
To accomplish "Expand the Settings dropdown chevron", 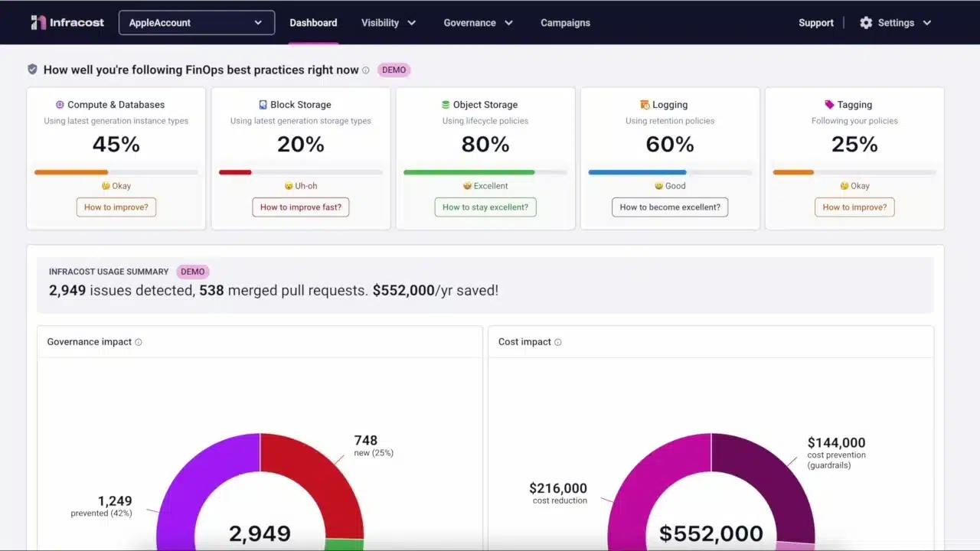I will 927,23.
